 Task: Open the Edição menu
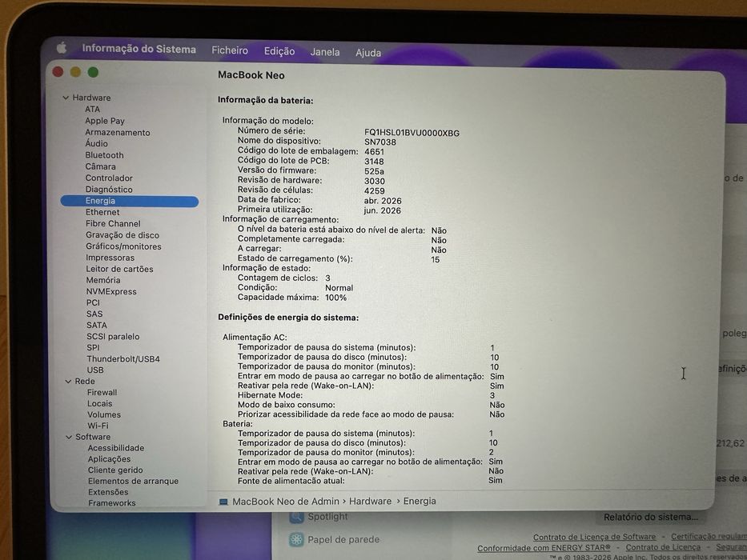coord(279,51)
